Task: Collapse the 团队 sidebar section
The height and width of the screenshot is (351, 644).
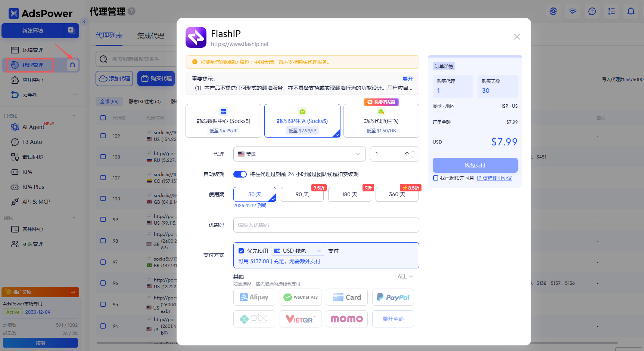Action: (x=74, y=218)
